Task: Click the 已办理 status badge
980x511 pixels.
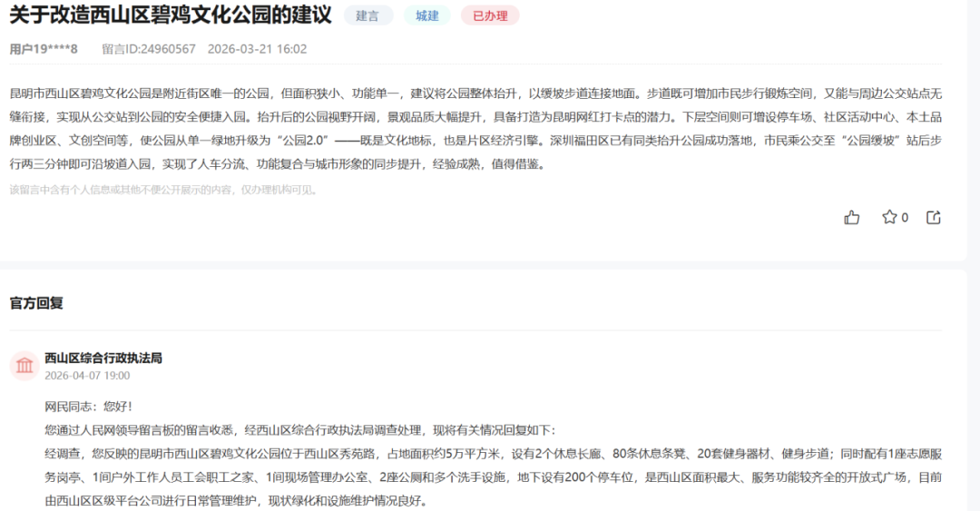Action: click(490, 15)
